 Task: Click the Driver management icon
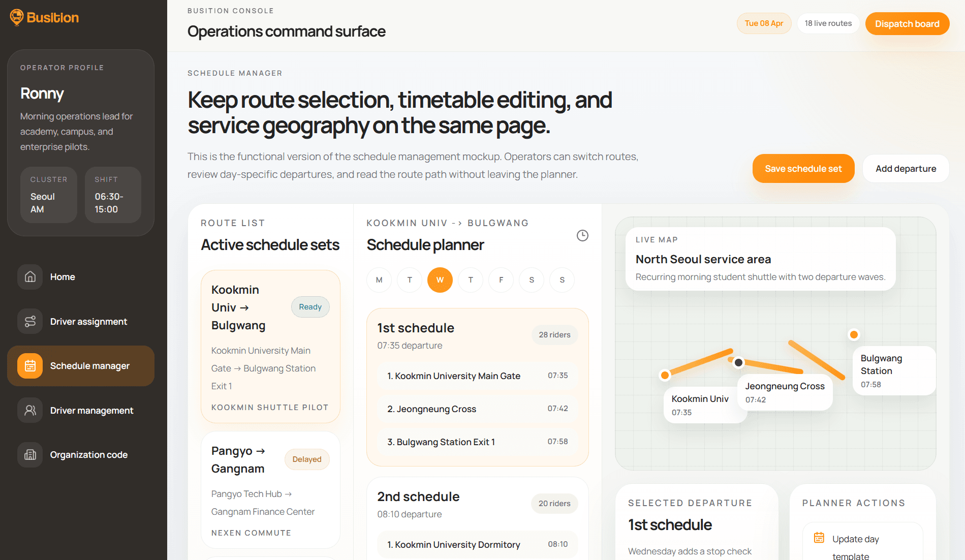point(30,410)
